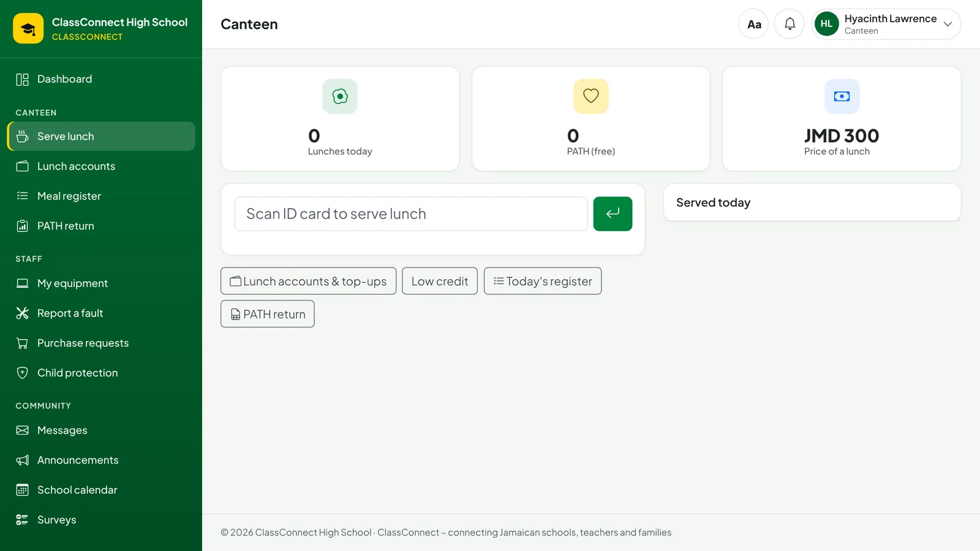Click the Report a fault tools icon
The image size is (980, 551).
click(x=23, y=313)
